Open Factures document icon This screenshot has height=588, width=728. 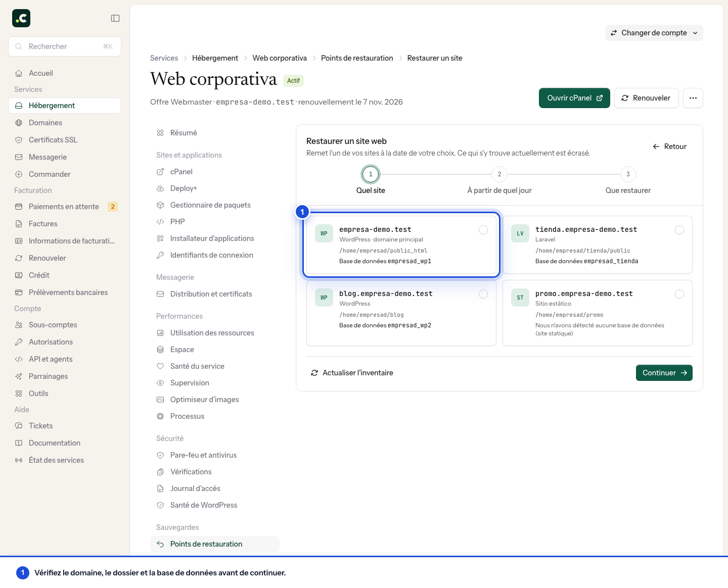[x=19, y=224]
